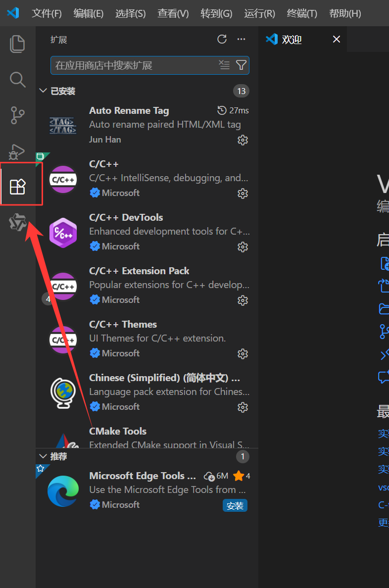Select the C/C++ Extension Pack title
This screenshot has width=389, height=588.
pyautogui.click(x=139, y=271)
